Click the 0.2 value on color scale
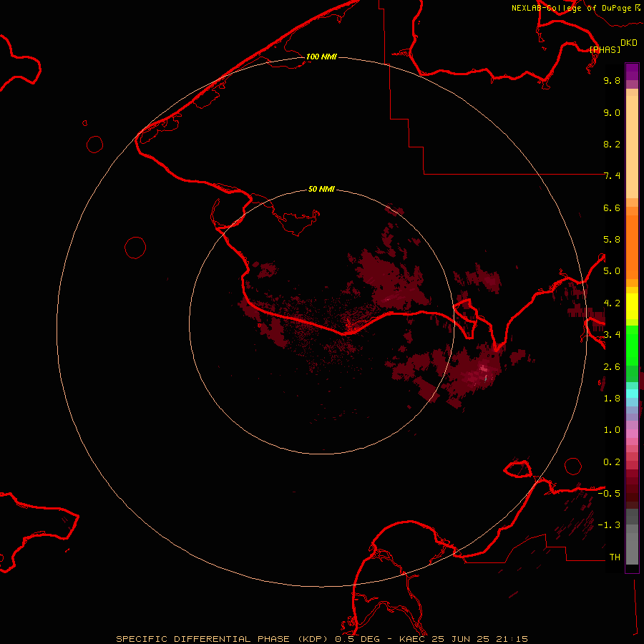 coord(612,462)
